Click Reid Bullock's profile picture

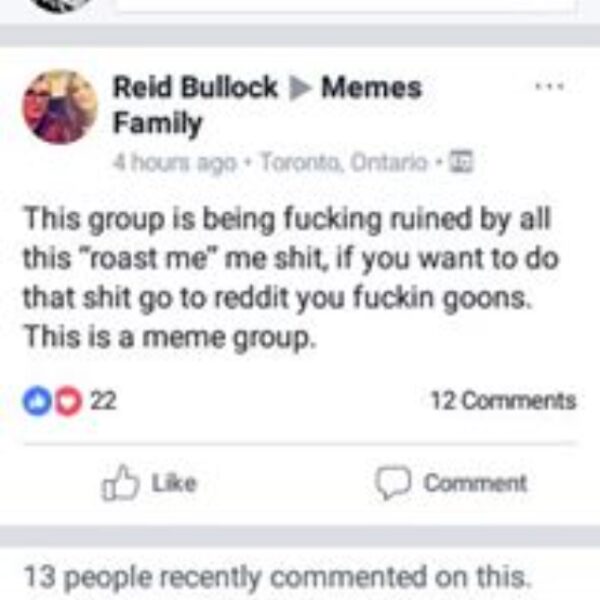coord(60,107)
